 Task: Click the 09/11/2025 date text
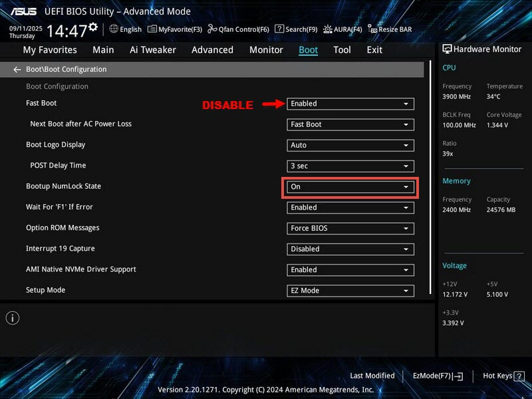[26, 29]
